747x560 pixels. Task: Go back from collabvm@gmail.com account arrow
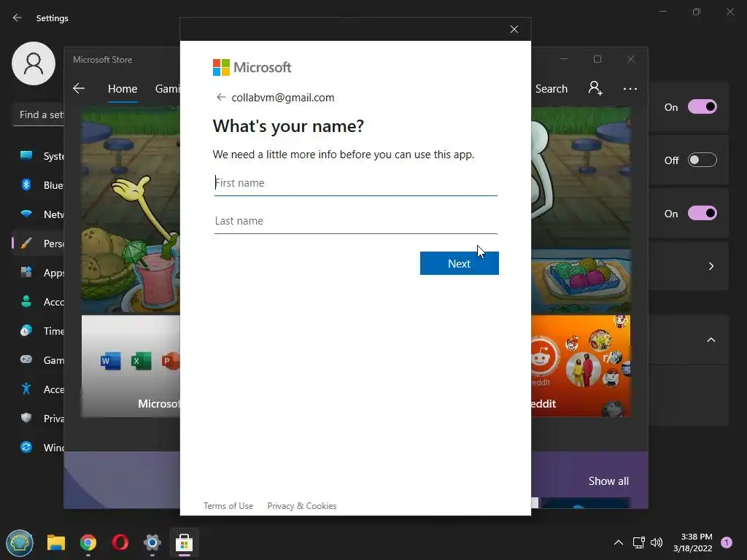pos(220,97)
